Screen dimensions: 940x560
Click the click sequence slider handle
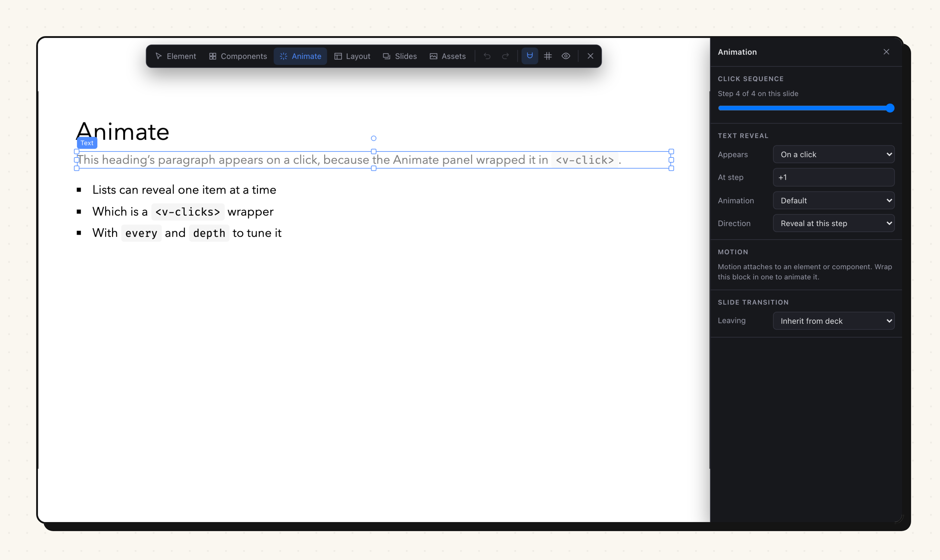[x=890, y=108]
